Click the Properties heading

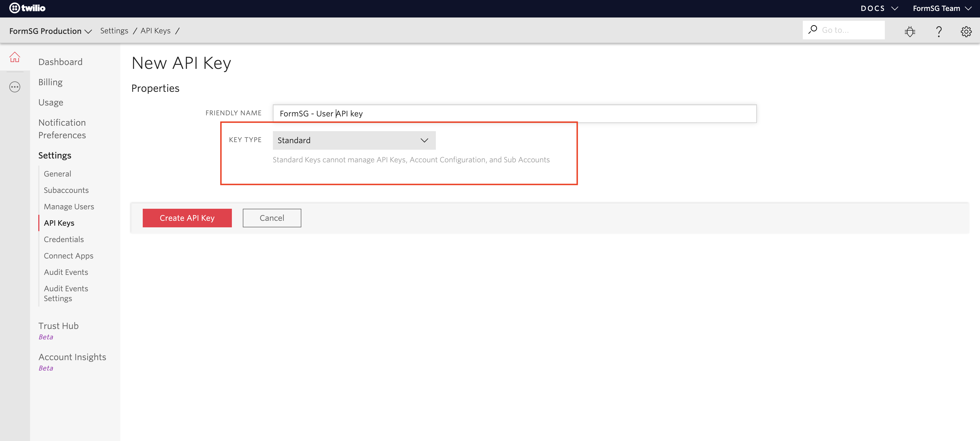coord(155,89)
